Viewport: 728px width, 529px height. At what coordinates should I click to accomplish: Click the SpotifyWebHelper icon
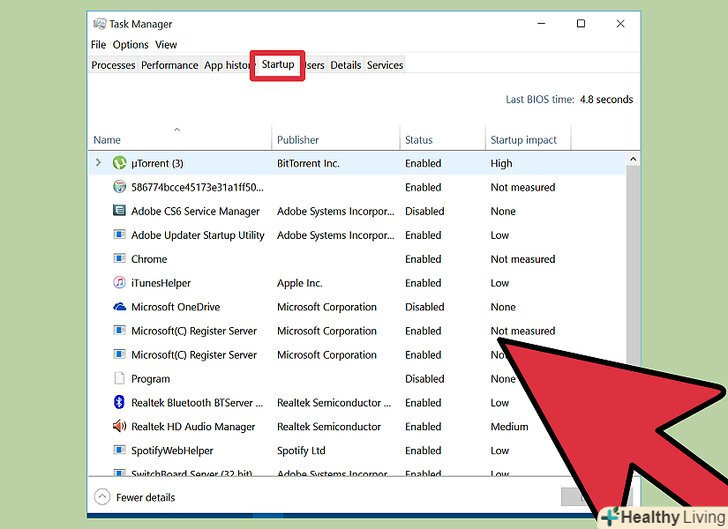[x=120, y=451]
